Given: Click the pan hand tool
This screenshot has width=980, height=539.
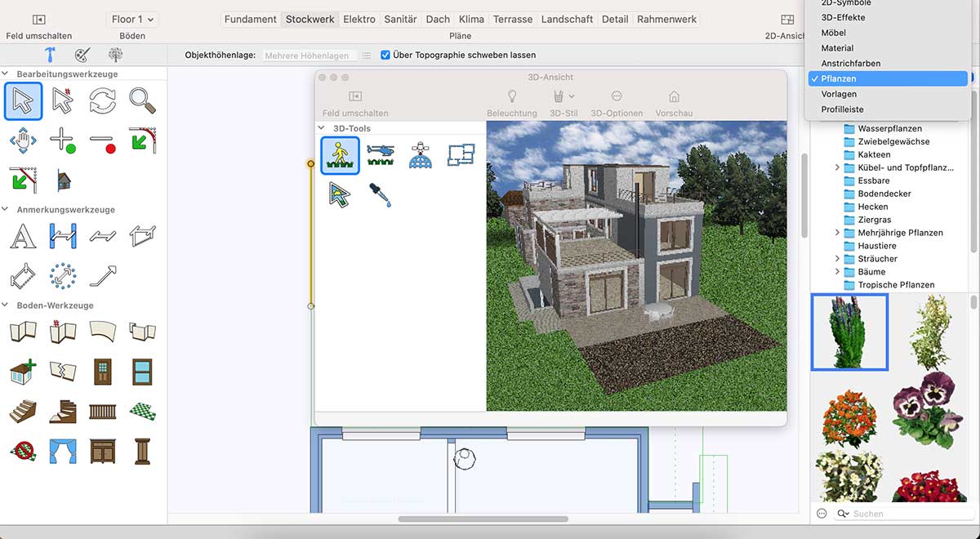Looking at the screenshot, I should point(23,140).
